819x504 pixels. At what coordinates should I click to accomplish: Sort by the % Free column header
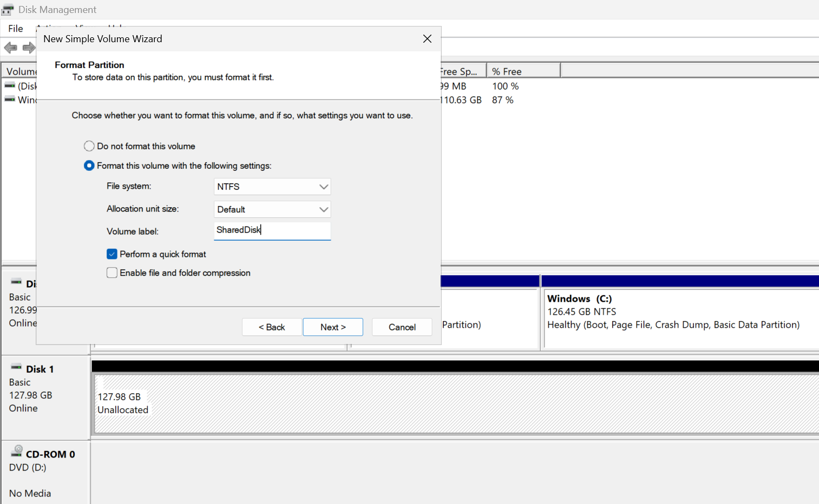coord(523,71)
